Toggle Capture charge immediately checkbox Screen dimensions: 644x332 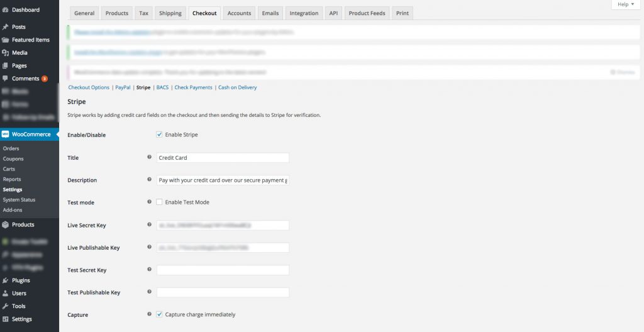click(x=159, y=314)
